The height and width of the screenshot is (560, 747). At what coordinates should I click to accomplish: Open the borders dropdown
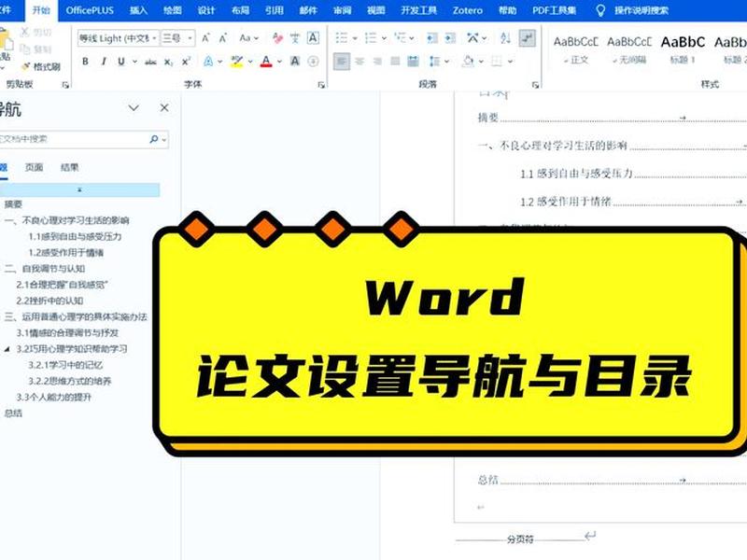[510, 62]
